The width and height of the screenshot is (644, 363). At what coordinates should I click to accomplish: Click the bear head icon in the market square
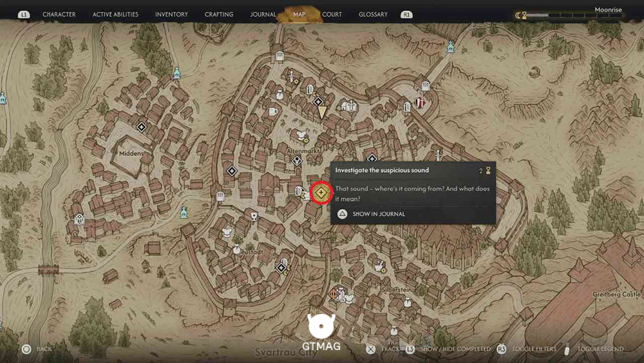[x=302, y=136]
